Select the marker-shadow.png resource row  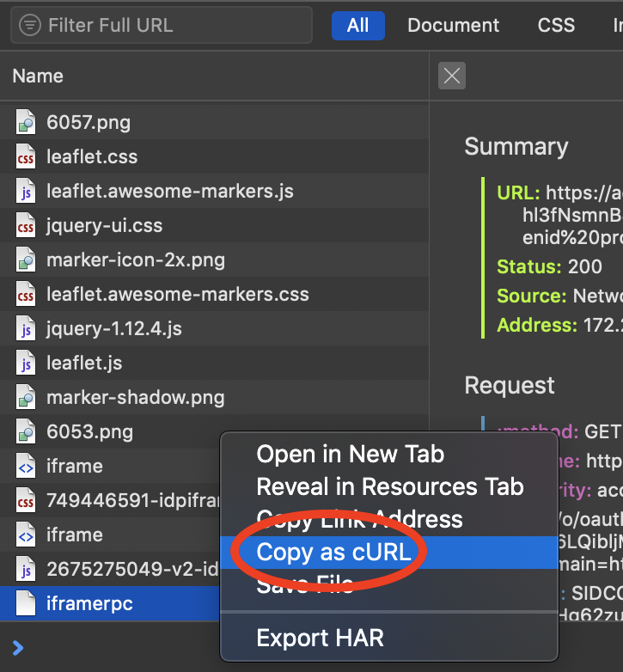coord(135,398)
